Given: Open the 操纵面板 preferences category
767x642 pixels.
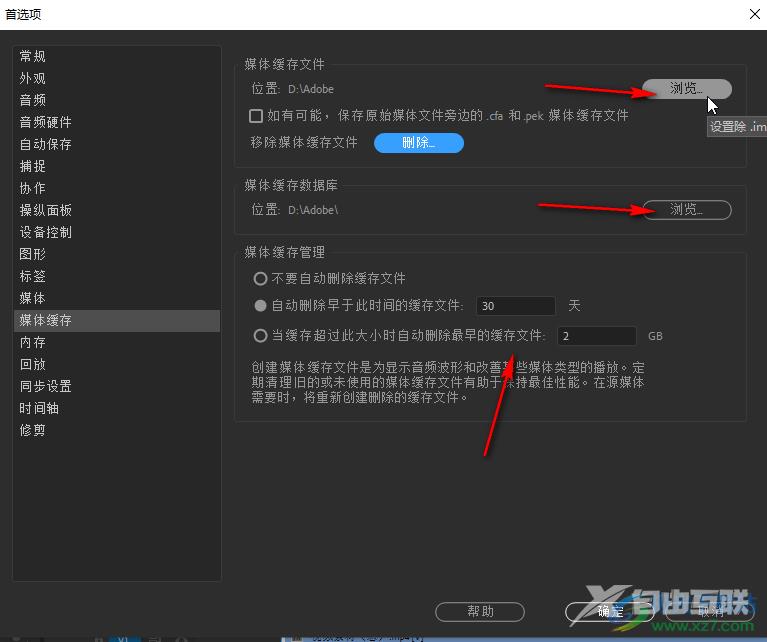Looking at the screenshot, I should [116, 210].
